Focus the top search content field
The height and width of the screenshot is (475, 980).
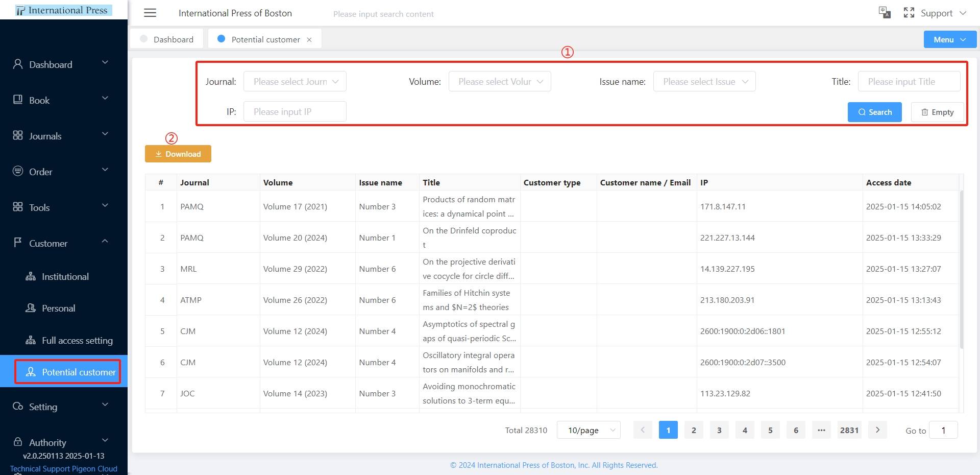(x=383, y=14)
